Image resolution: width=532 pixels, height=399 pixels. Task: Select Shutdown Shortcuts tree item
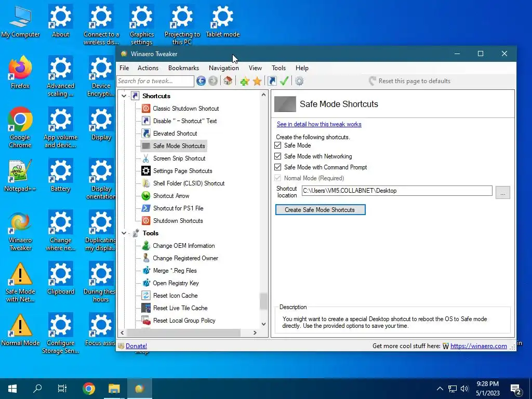pyautogui.click(x=178, y=221)
